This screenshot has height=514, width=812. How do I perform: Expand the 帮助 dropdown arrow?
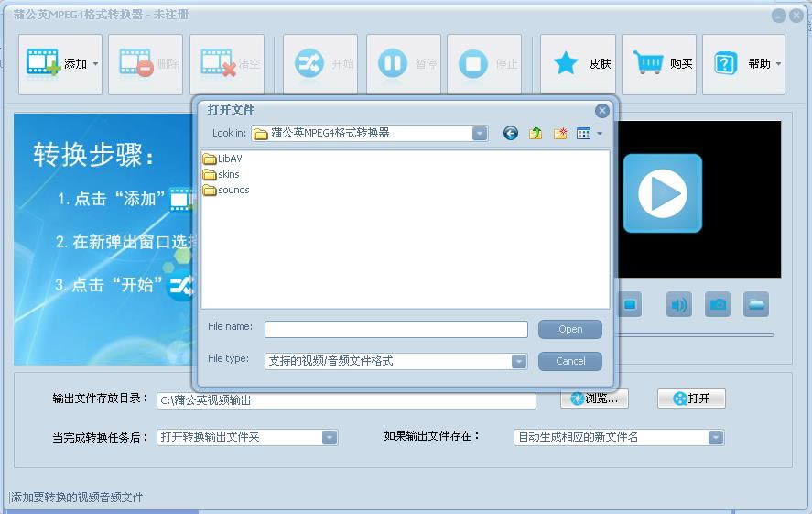(778, 64)
